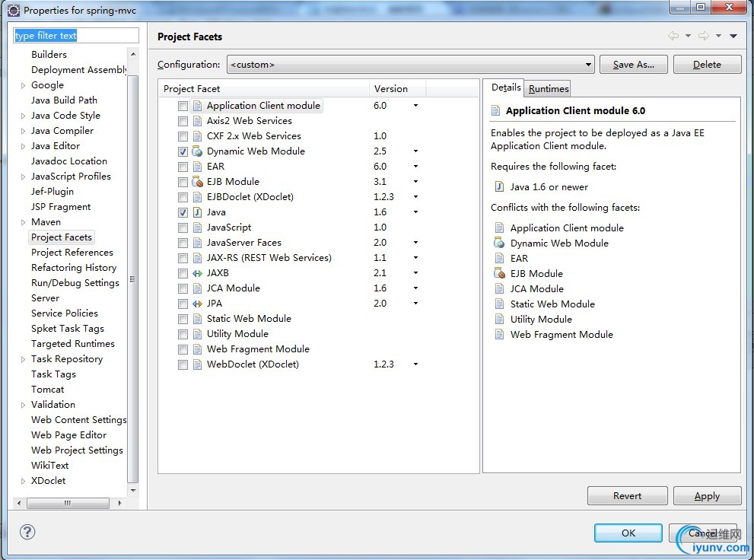Click the JPA facet icon

click(197, 304)
